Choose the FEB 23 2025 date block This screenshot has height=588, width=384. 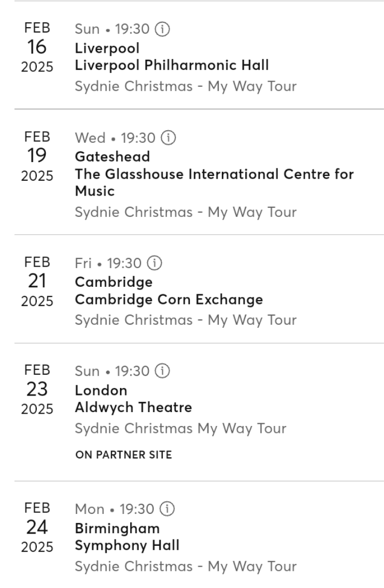tap(37, 390)
